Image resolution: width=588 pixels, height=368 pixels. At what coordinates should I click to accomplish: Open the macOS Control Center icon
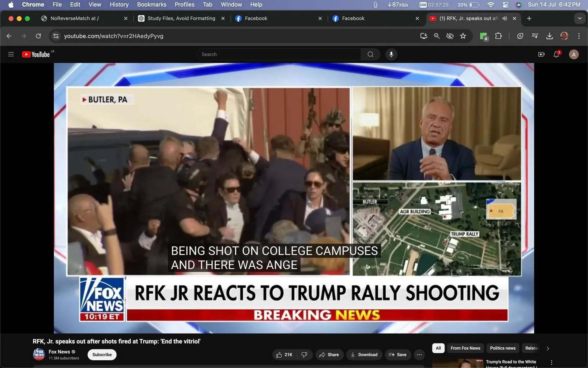505,5
